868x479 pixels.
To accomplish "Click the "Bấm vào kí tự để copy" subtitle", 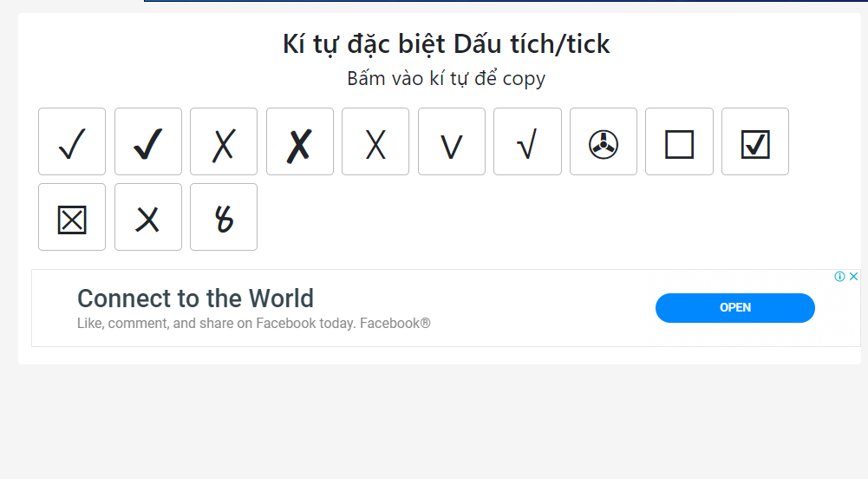I will tap(446, 78).
